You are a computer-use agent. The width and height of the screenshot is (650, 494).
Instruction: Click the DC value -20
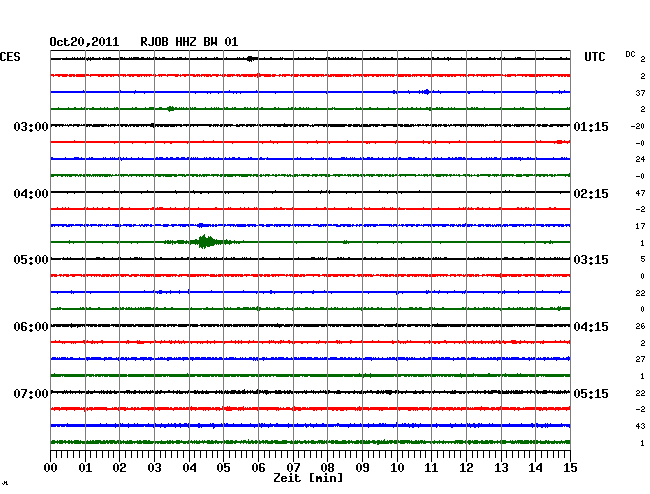[x=638, y=126]
